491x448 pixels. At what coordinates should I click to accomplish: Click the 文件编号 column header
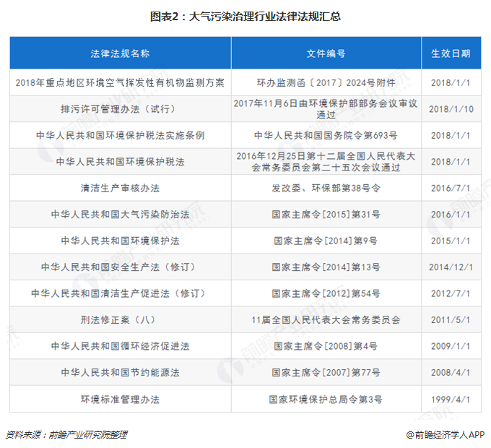click(x=326, y=53)
